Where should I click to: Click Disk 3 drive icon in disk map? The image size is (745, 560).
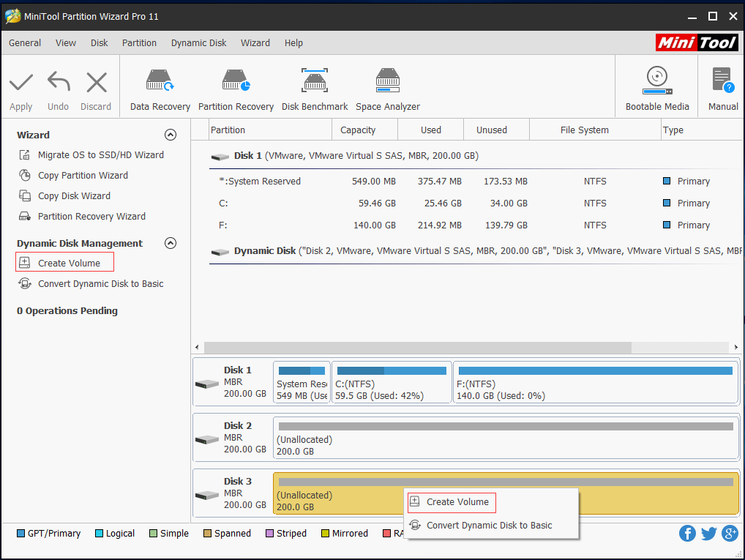coord(207,496)
